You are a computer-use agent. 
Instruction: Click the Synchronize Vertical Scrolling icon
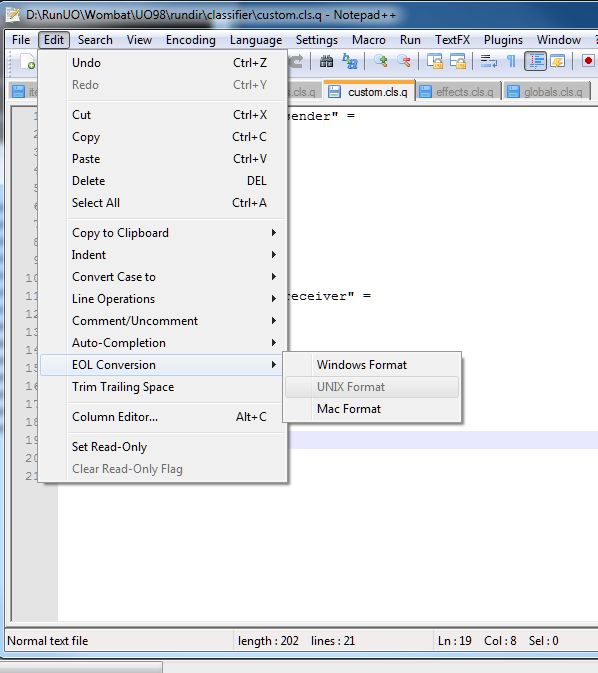tap(435, 62)
